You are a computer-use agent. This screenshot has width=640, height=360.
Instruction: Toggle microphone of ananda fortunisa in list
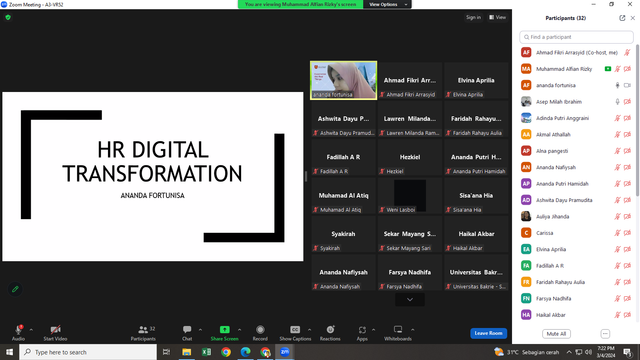(x=618, y=85)
